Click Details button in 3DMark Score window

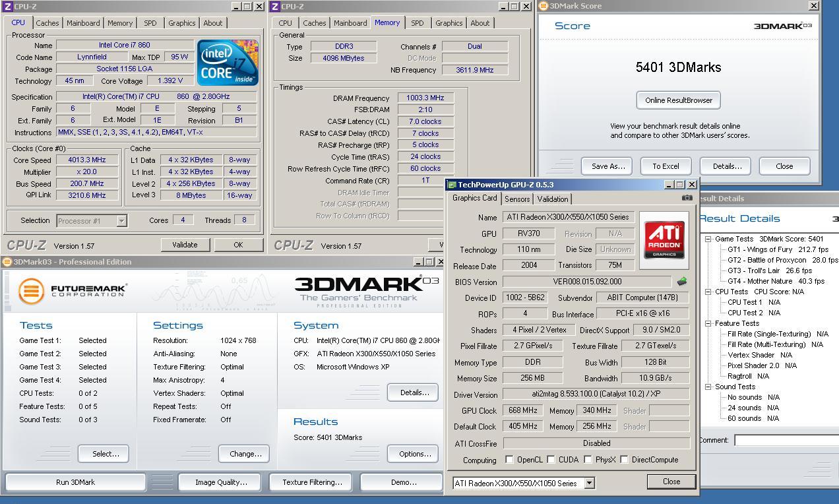click(727, 166)
